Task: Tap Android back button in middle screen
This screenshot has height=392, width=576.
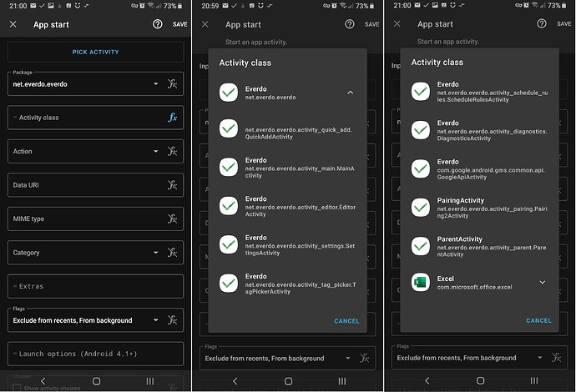Action: (x=235, y=381)
